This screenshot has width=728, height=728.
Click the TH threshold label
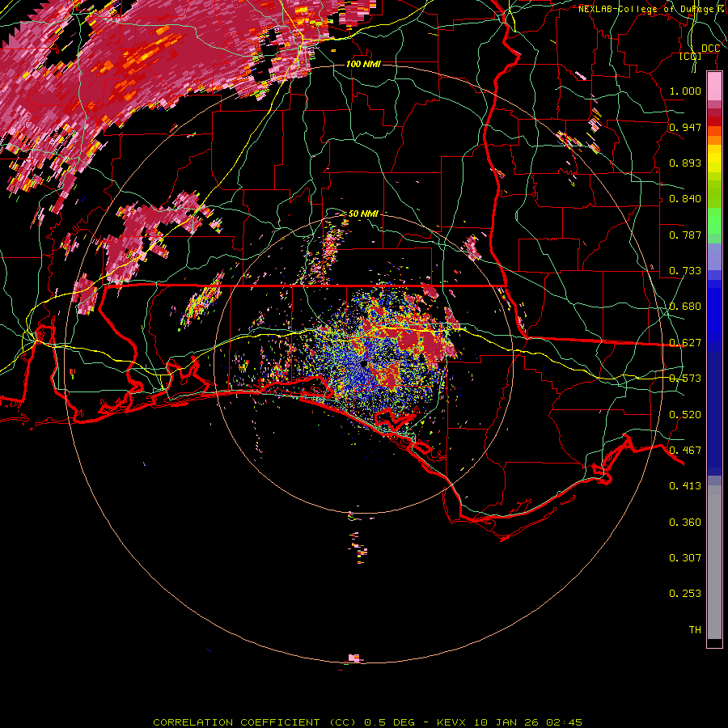click(x=695, y=630)
